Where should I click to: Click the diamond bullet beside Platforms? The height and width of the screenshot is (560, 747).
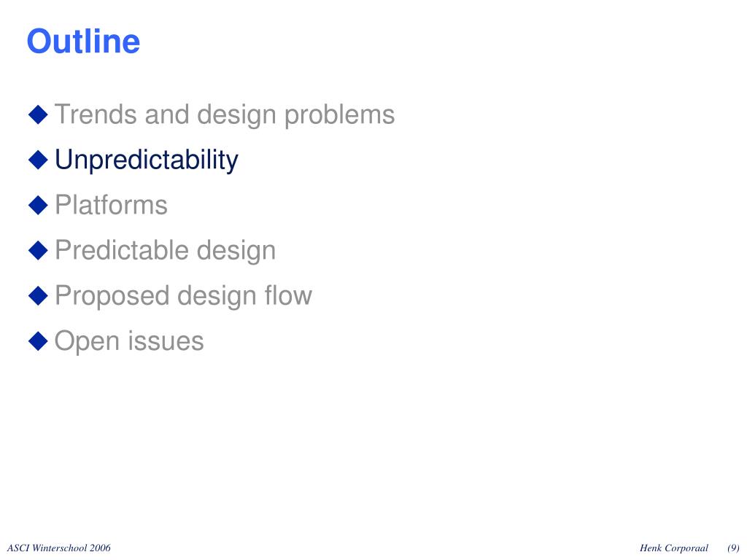[38, 205]
